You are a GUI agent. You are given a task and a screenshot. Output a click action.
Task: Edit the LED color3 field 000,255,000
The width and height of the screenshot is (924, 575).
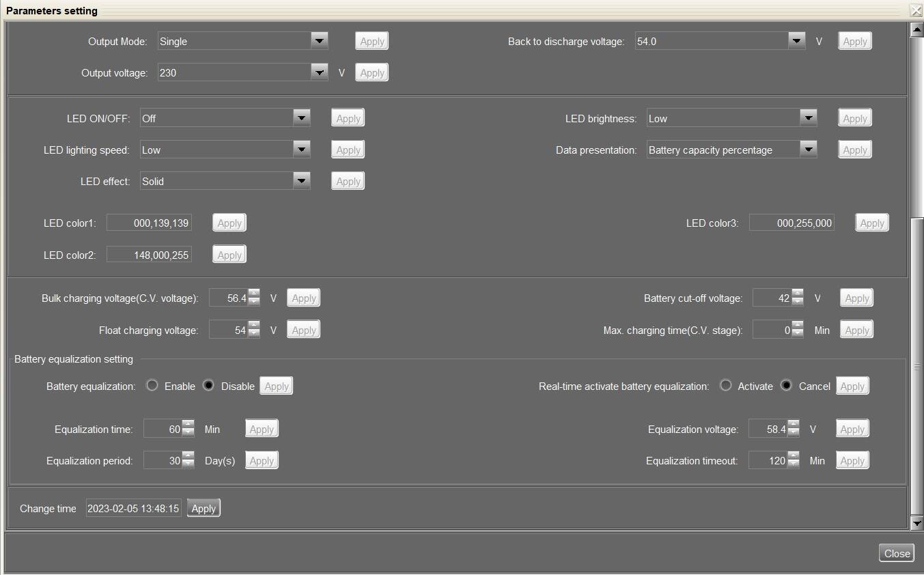click(792, 223)
